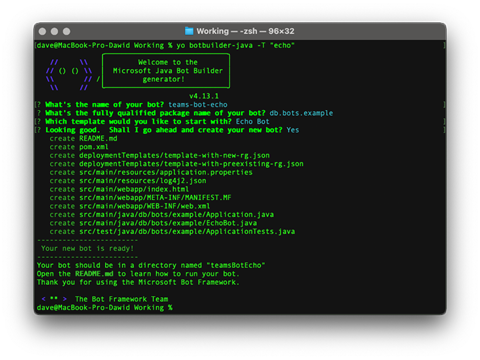Image resolution: width=480 pixels, height=360 pixels.
Task: Click the "template-with-new-rg.json" line
Action: pyautogui.click(x=160, y=155)
